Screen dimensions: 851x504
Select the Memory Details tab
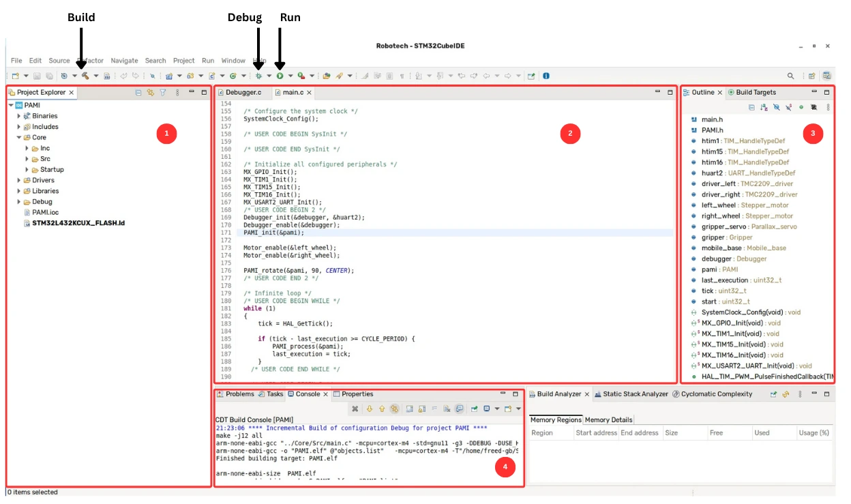click(609, 420)
